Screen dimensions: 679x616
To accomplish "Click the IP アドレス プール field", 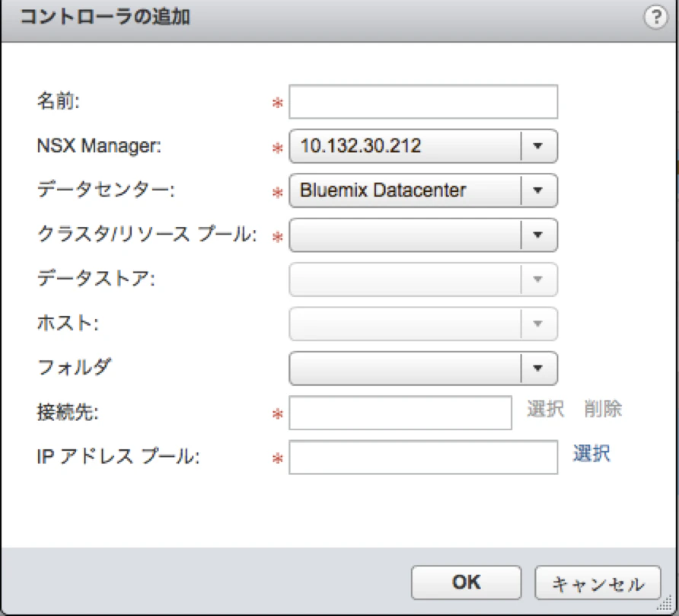I will pyautogui.click(x=423, y=458).
